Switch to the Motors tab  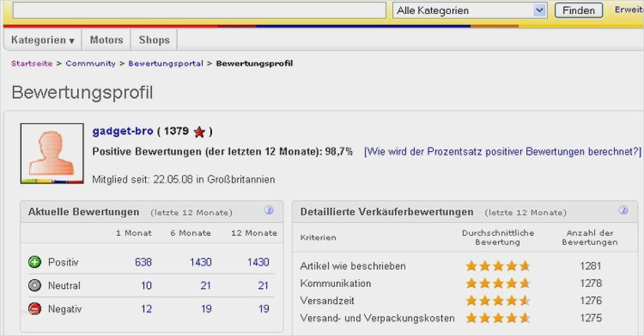tap(106, 39)
